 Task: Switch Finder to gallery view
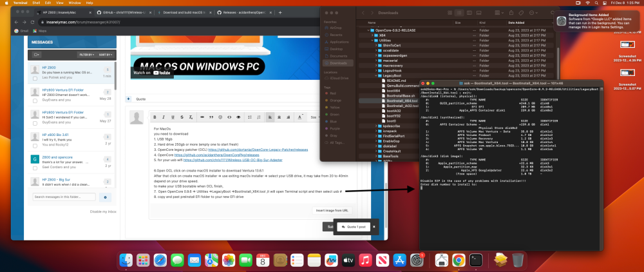tap(478, 13)
